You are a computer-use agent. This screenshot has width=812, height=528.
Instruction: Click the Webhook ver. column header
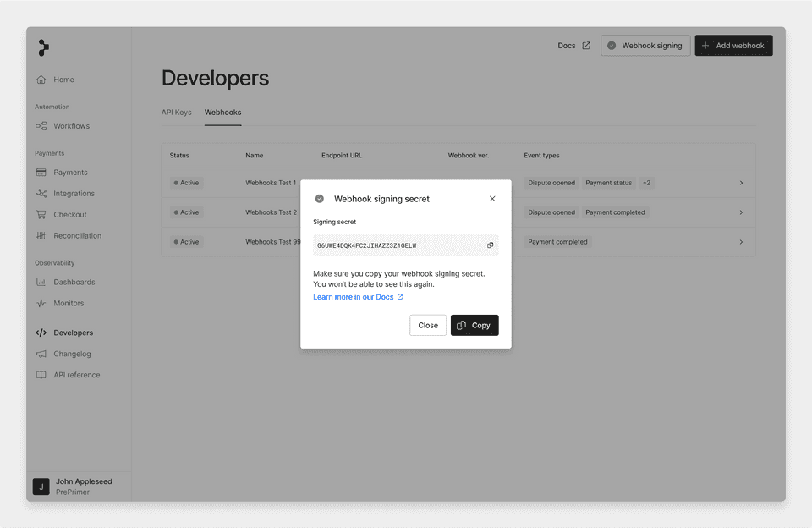468,156
